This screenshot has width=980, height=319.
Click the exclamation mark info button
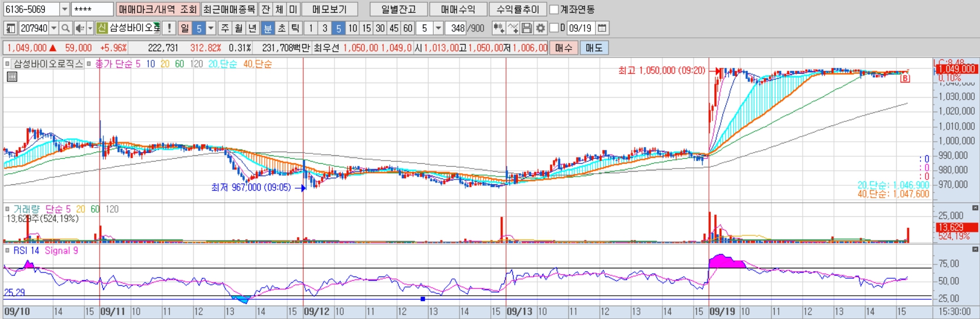[x=169, y=28]
